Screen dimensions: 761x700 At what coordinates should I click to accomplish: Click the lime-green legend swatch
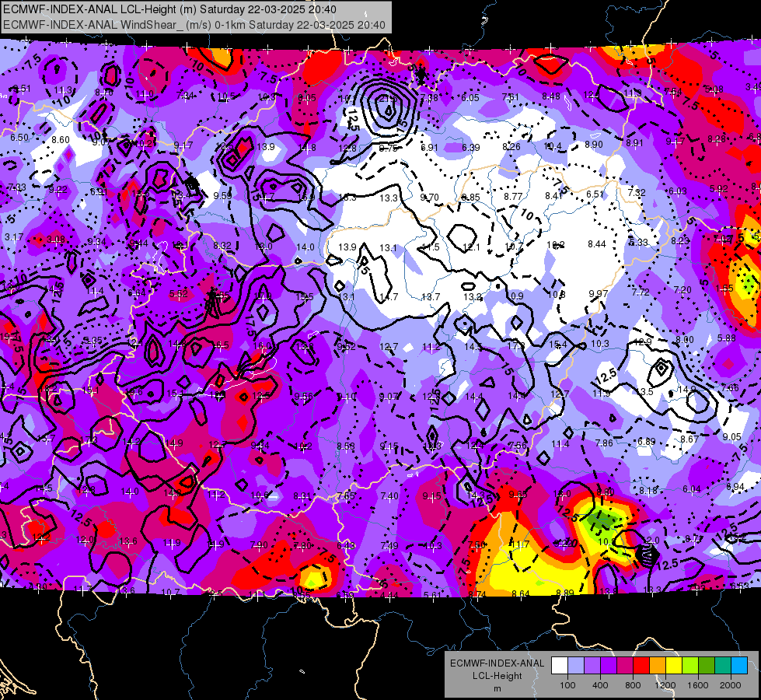point(690,666)
